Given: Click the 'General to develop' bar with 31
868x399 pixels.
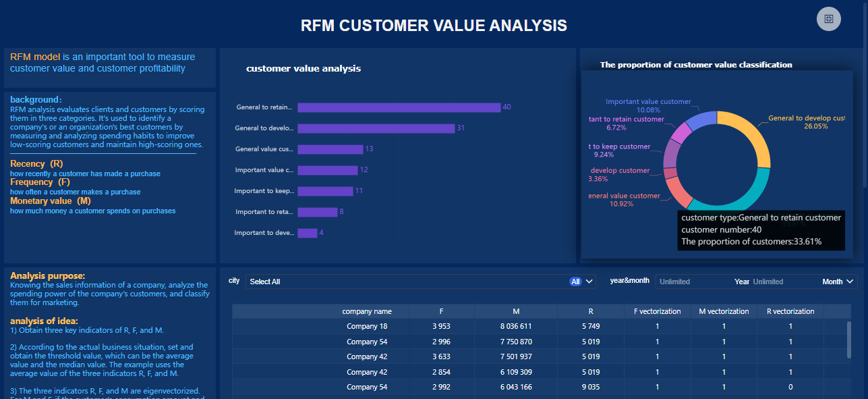Looking at the screenshot, I should tap(376, 128).
